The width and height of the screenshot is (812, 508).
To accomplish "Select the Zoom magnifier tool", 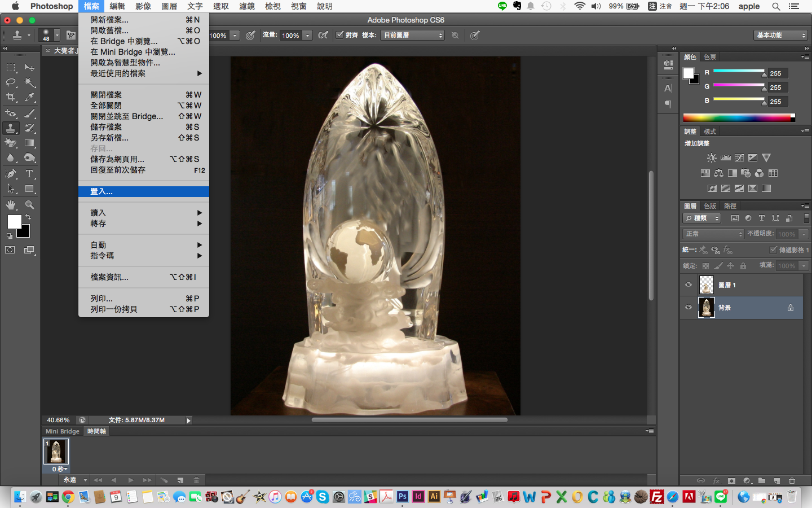I will click(29, 205).
